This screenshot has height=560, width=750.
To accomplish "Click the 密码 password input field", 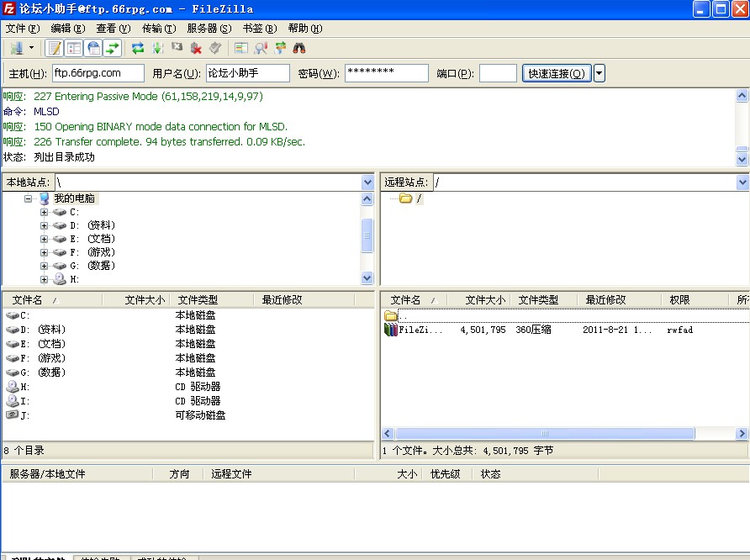I will tap(387, 73).
